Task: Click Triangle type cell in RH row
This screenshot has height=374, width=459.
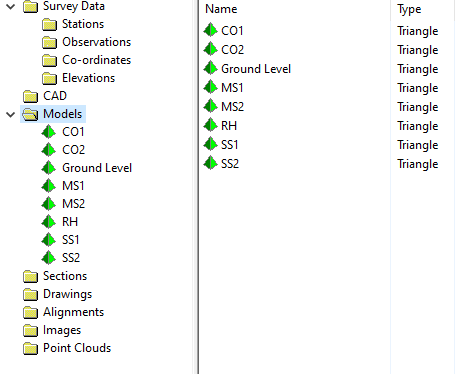Action: [x=418, y=126]
